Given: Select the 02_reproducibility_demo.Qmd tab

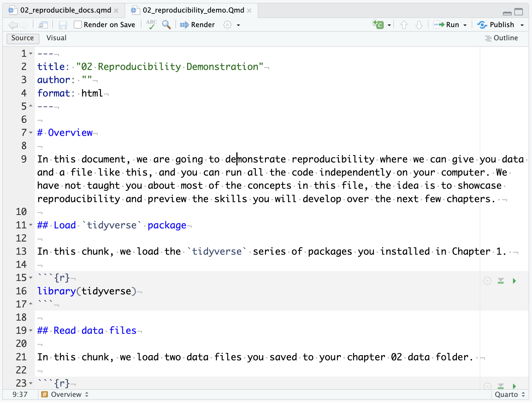Looking at the screenshot, I should 191,10.
